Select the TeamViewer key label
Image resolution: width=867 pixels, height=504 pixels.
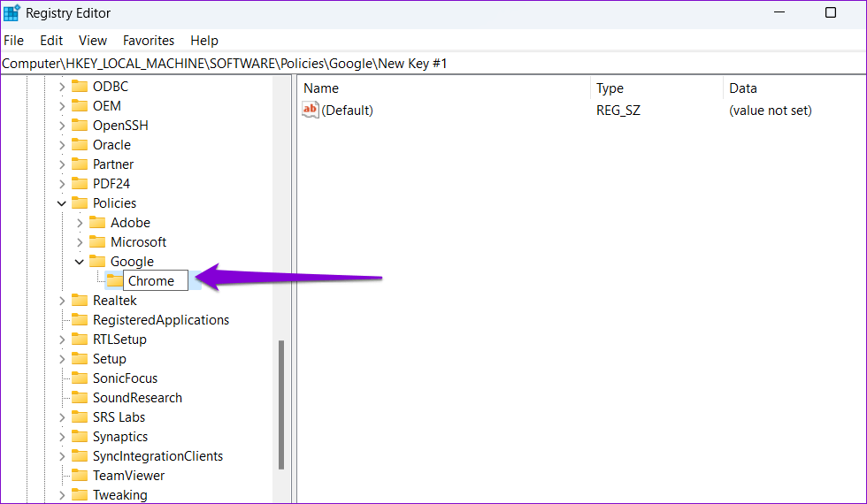[x=129, y=476]
